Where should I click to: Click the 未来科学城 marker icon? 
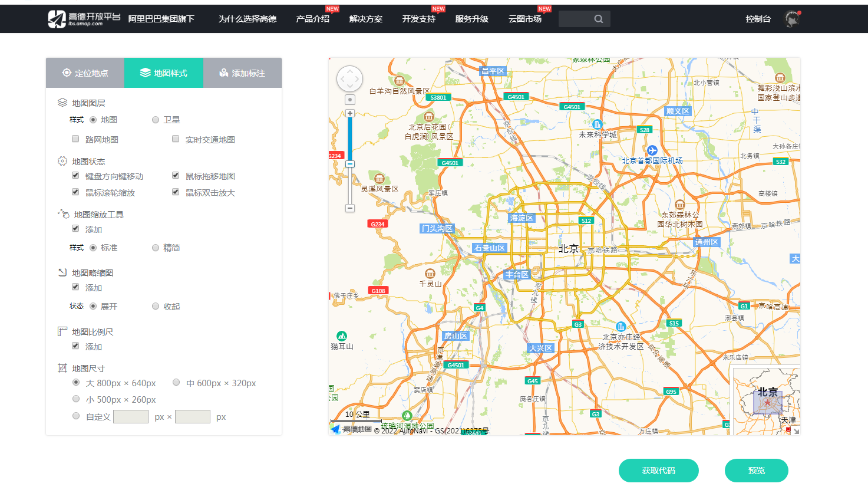tap(597, 124)
